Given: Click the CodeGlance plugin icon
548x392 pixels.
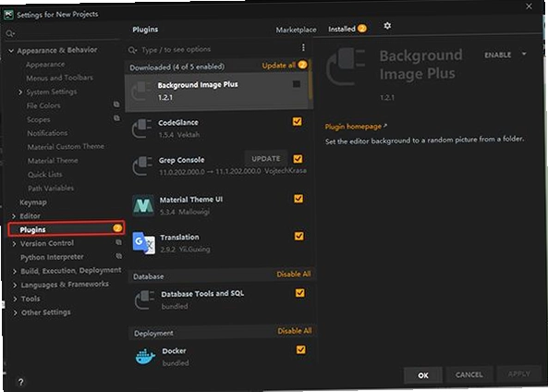Looking at the screenshot, I should 142,129.
